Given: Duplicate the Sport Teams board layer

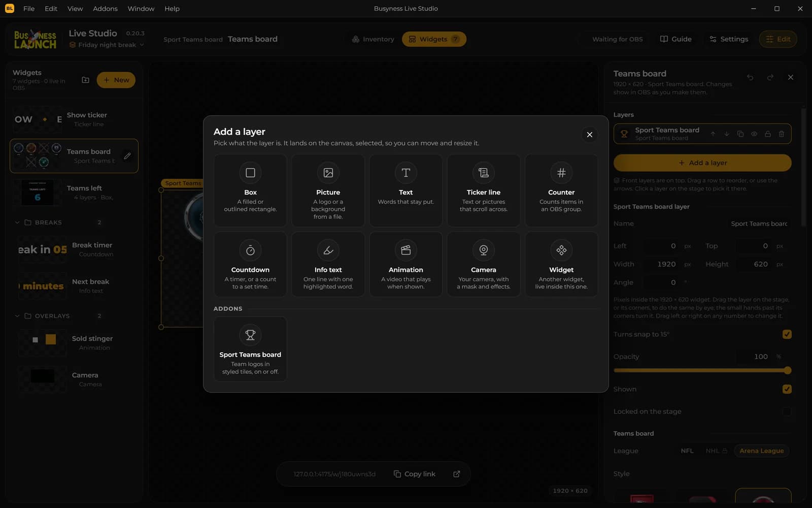Looking at the screenshot, I should (x=740, y=134).
